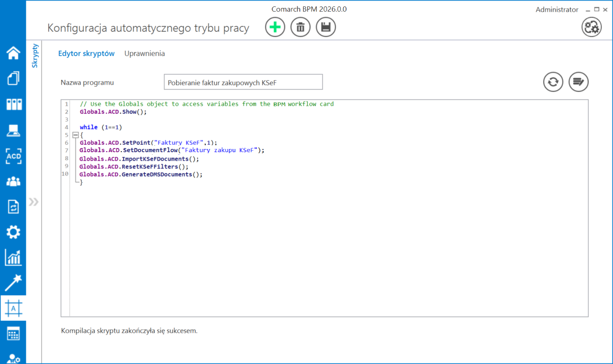Open the Administrator user label

pos(557,10)
